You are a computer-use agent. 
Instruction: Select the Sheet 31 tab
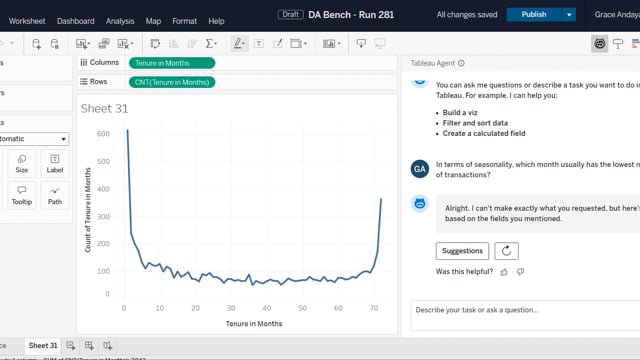click(43, 345)
